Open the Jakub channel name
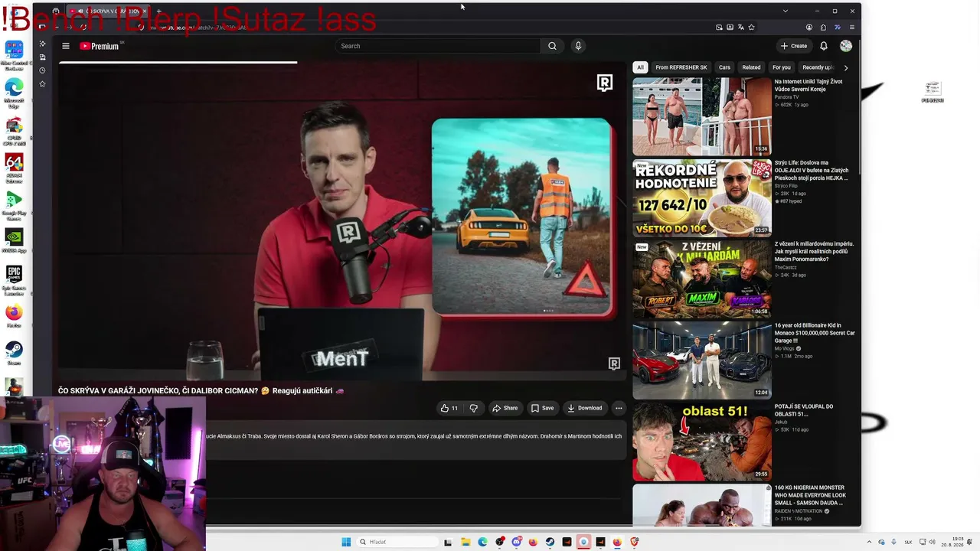 781,422
